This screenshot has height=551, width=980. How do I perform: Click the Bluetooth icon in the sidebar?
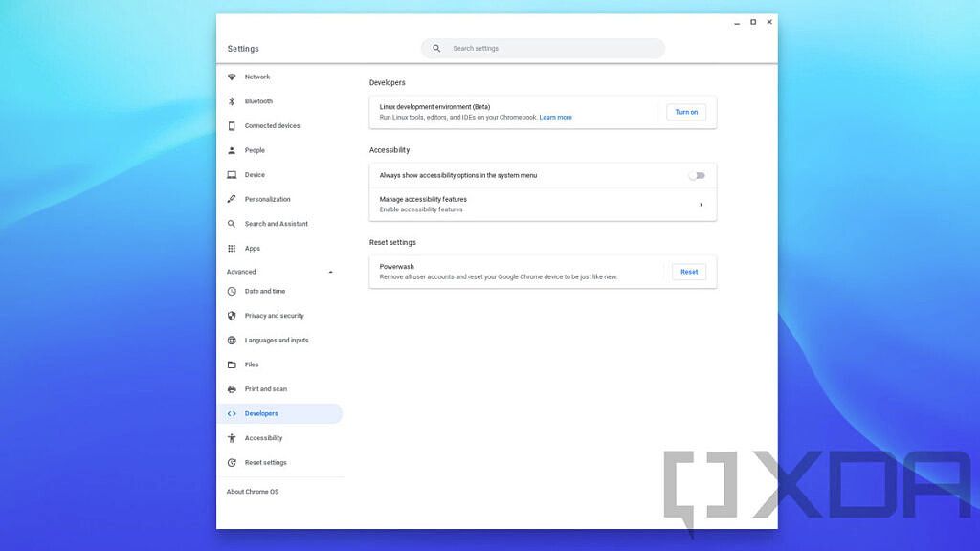click(230, 101)
